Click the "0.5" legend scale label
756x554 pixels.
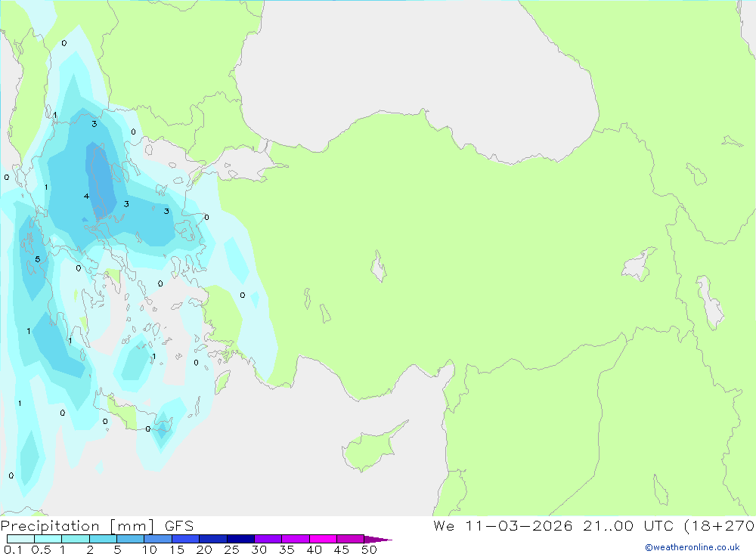coord(41,549)
